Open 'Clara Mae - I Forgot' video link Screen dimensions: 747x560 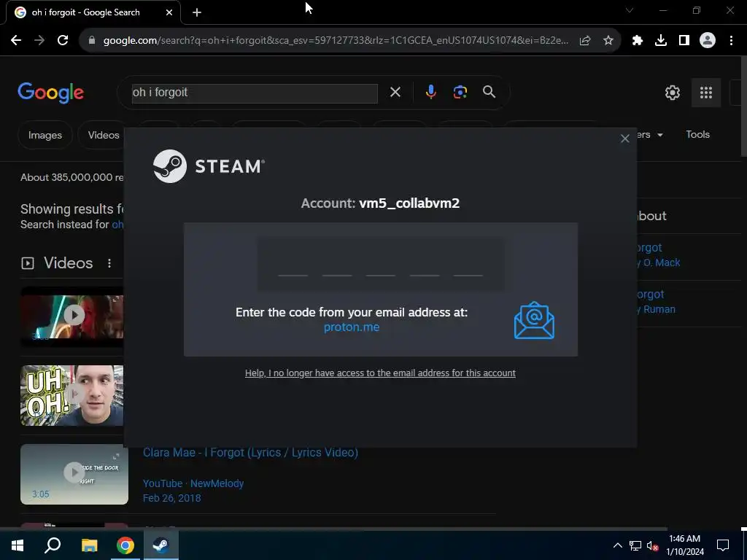(x=251, y=452)
